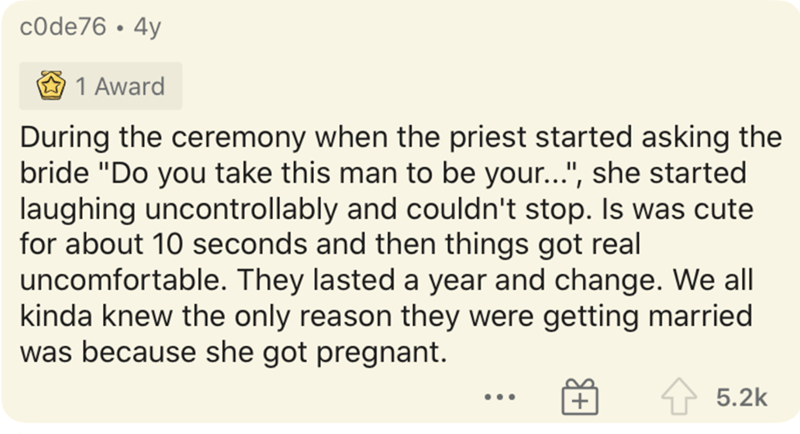
Task: Upvote the comment by c0de76
Action: (679, 396)
